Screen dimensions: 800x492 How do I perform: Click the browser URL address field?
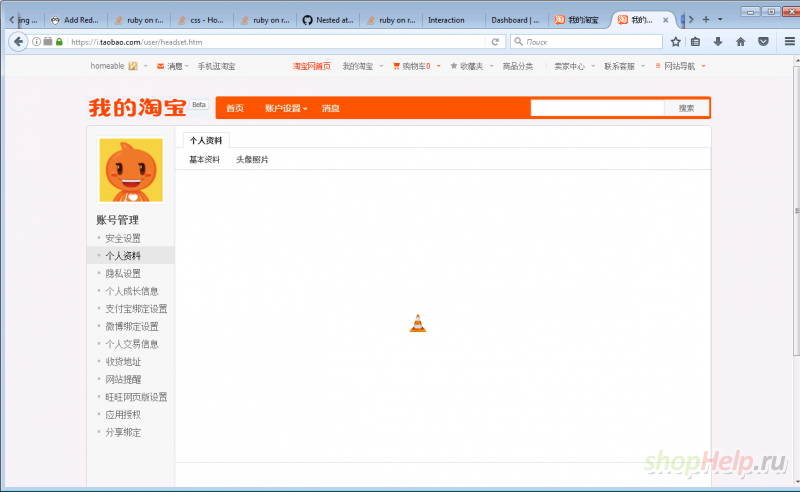coord(278,42)
